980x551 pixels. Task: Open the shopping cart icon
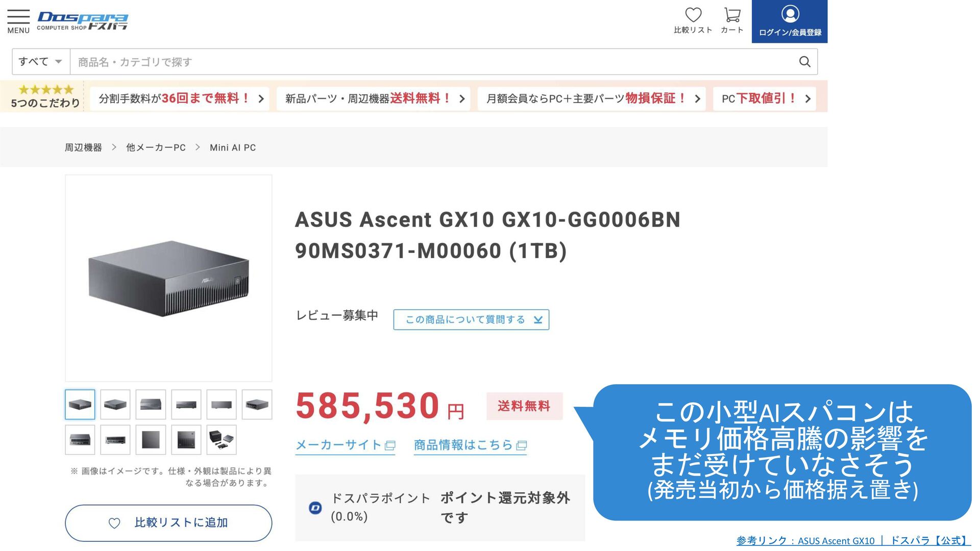point(732,15)
